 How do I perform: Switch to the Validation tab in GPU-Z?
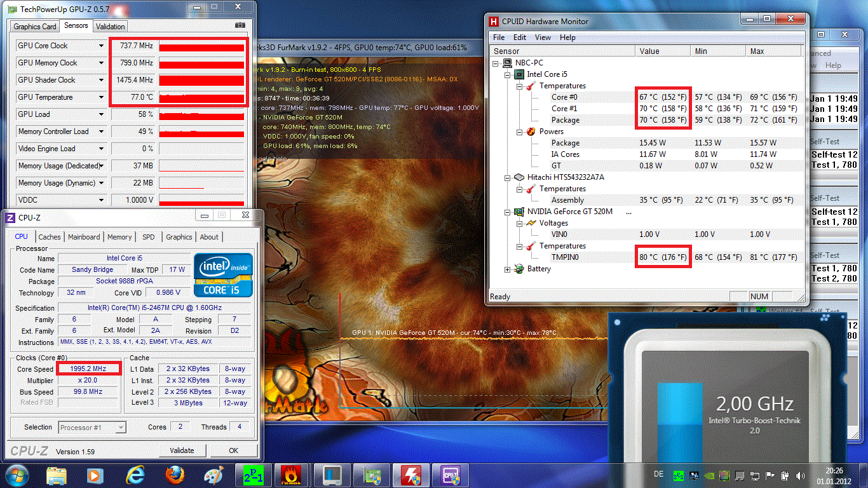pos(111,27)
